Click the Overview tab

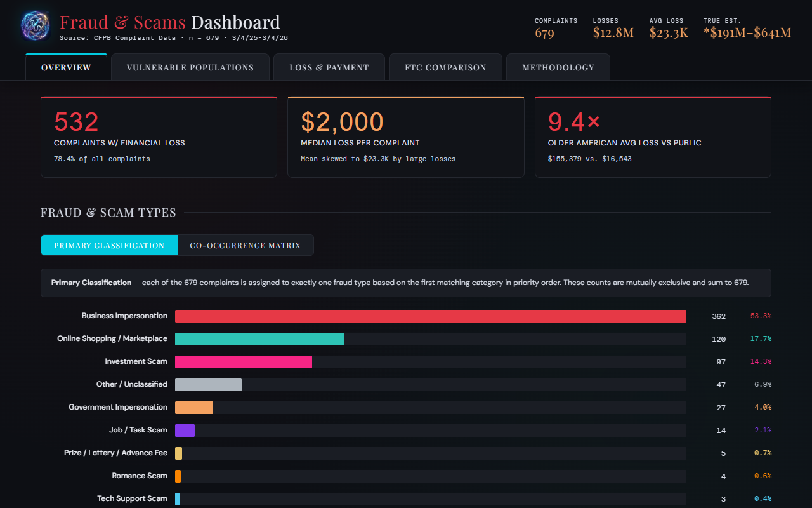coord(66,67)
